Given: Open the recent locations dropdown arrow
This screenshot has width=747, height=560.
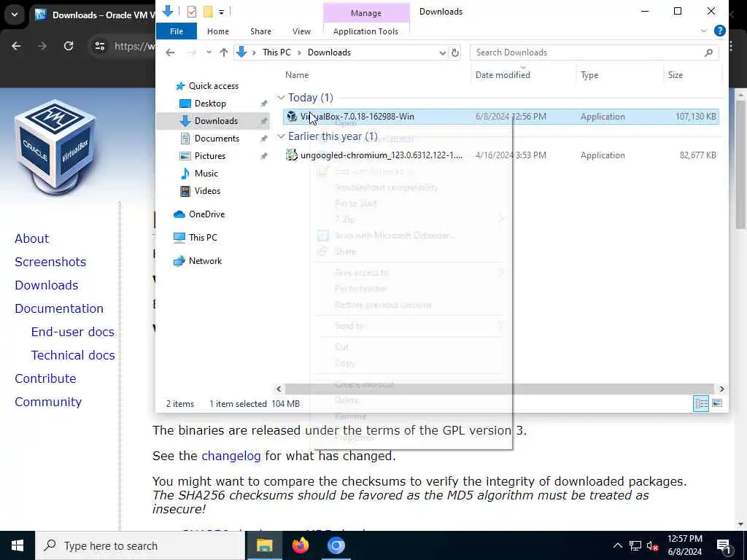Looking at the screenshot, I should pos(209,52).
